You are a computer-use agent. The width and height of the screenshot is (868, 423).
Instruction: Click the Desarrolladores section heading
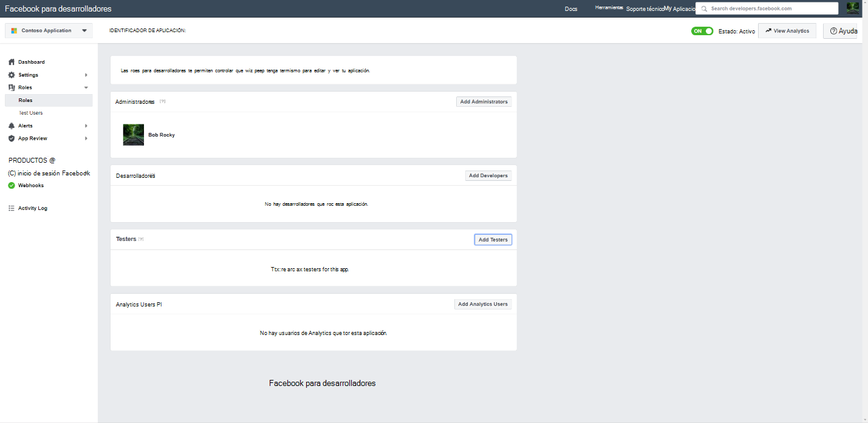click(x=136, y=175)
